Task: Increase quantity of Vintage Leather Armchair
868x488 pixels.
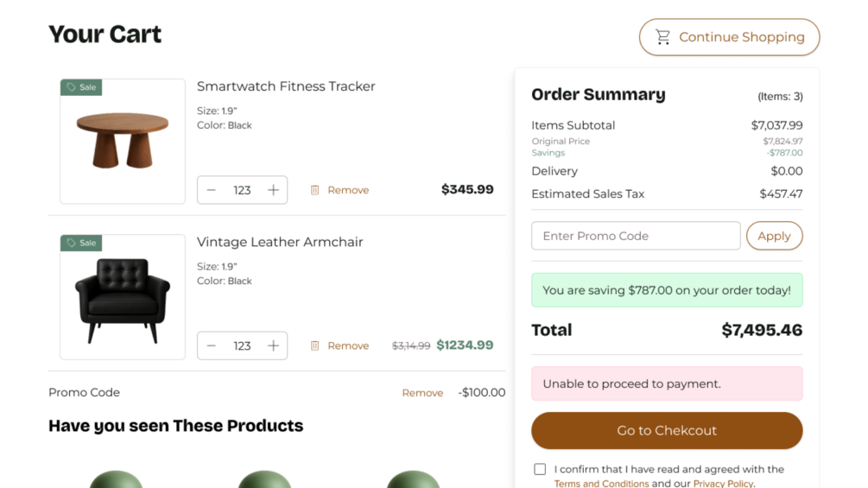Action: tap(273, 345)
